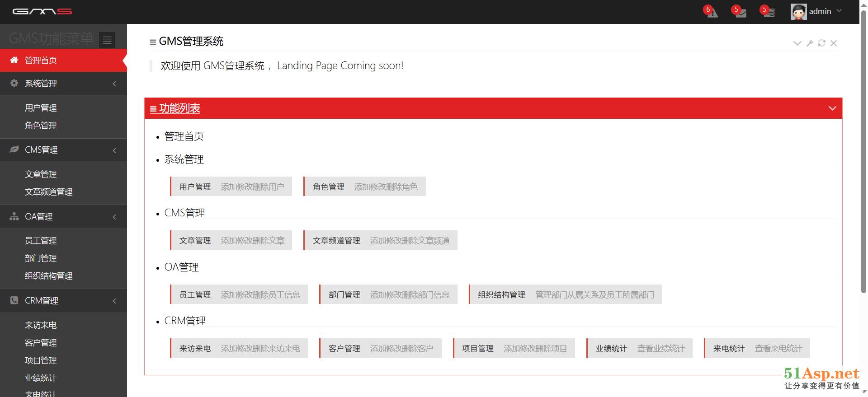868x397 pixels.
Task: Open the tasks list icon in header
Action: point(768,12)
